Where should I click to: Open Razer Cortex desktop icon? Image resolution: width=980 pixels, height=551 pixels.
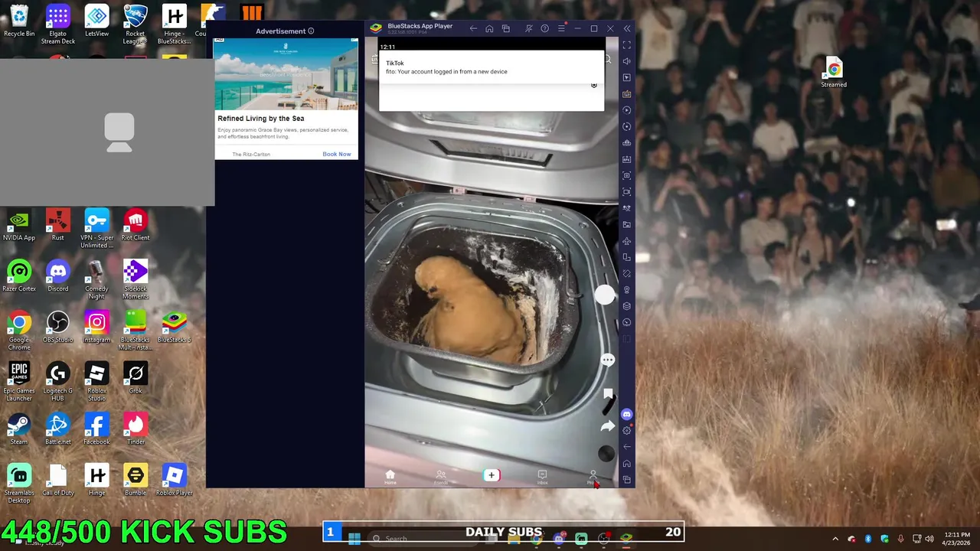[19, 276]
